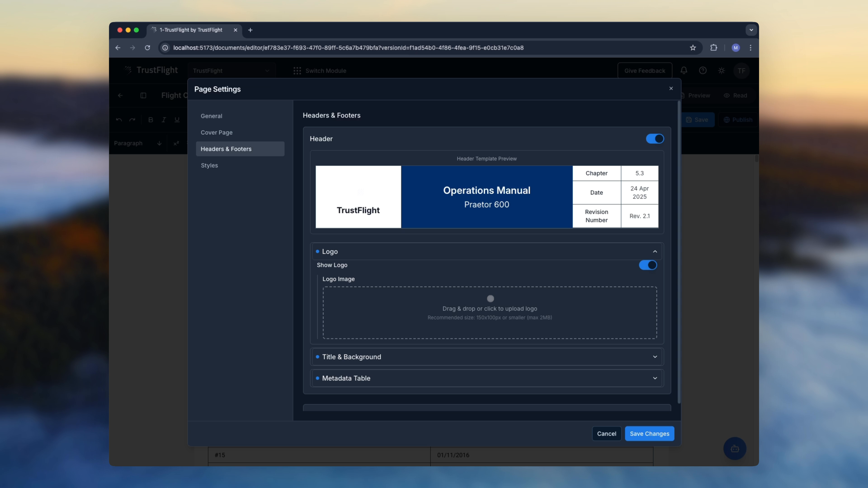Disable the Header toggle

click(x=655, y=139)
